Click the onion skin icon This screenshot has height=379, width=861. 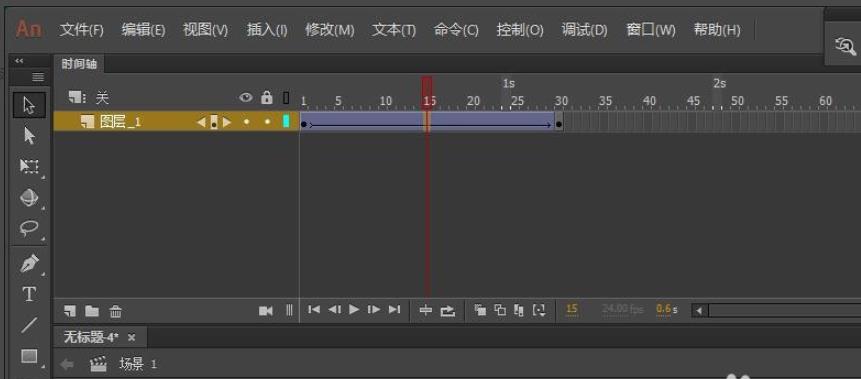(x=480, y=310)
